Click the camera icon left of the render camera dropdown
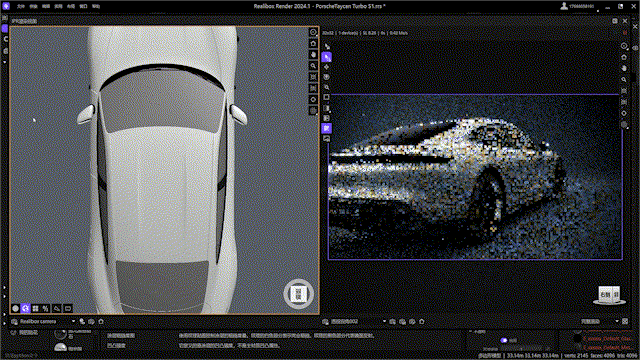The height and width of the screenshot is (360, 640). point(325,322)
